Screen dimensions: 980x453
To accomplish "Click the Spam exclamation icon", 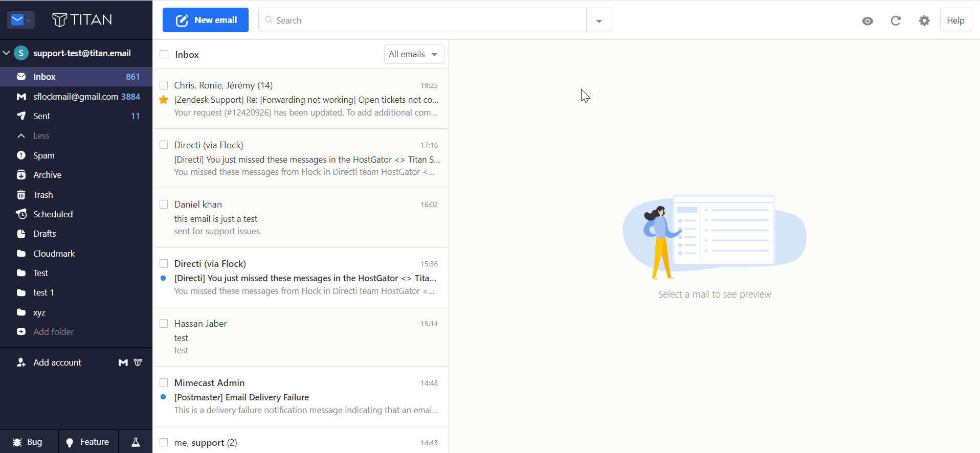I will coord(21,155).
